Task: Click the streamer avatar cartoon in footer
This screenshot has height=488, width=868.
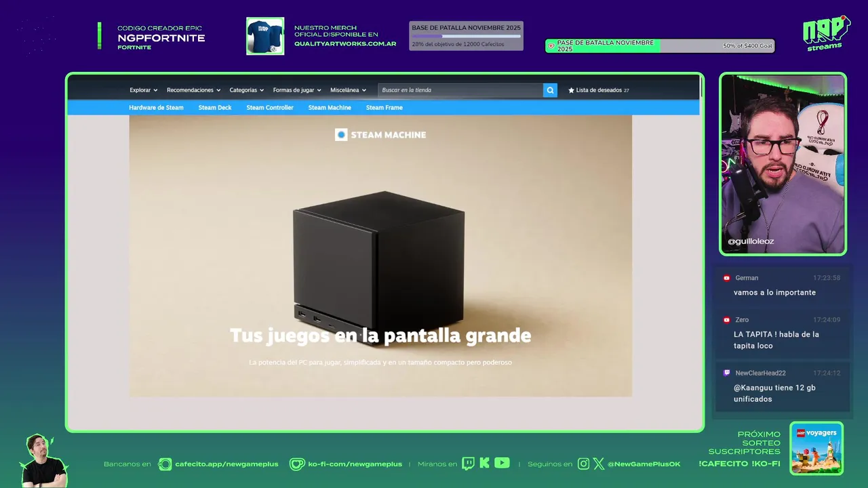Action: pos(44,461)
